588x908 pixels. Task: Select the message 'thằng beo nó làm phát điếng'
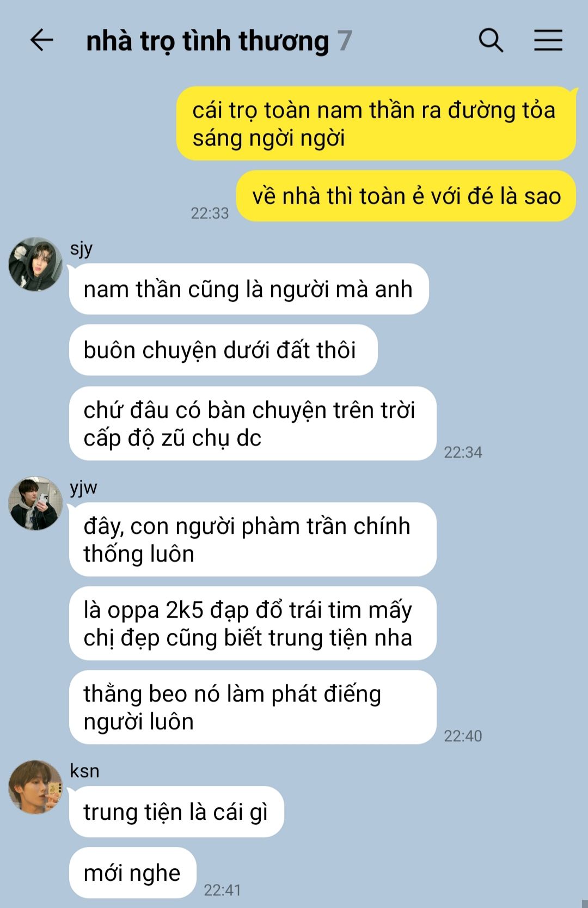253,708
